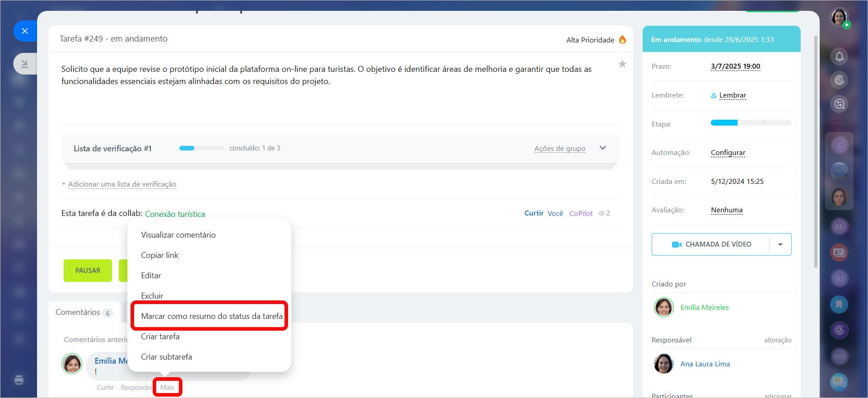The width and height of the screenshot is (868, 398).
Task: Click Tarefa #249 title text
Action: (113, 39)
